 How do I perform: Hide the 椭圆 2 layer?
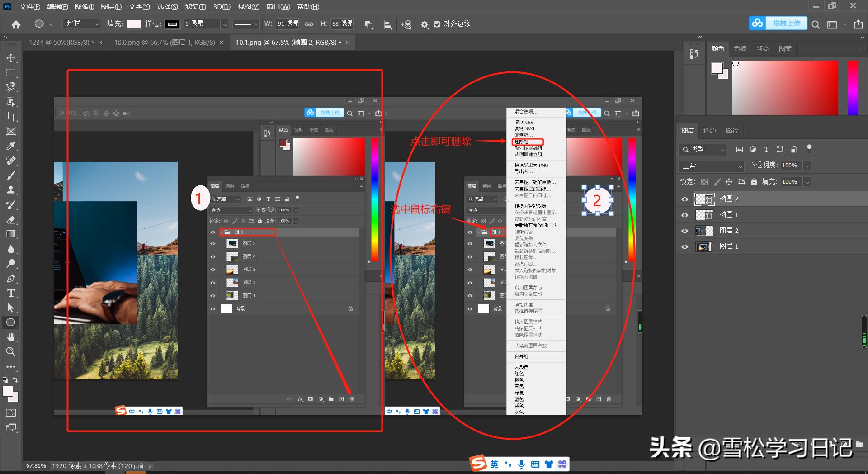684,199
